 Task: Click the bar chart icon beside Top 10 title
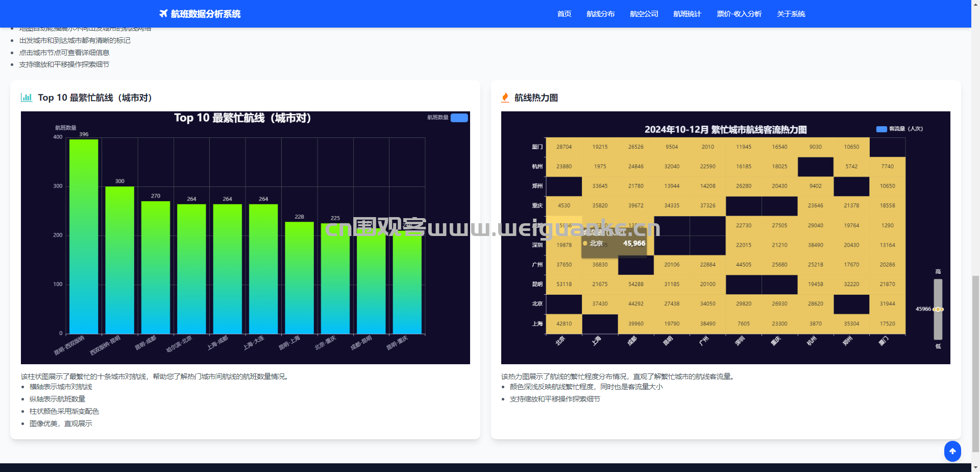(27, 98)
